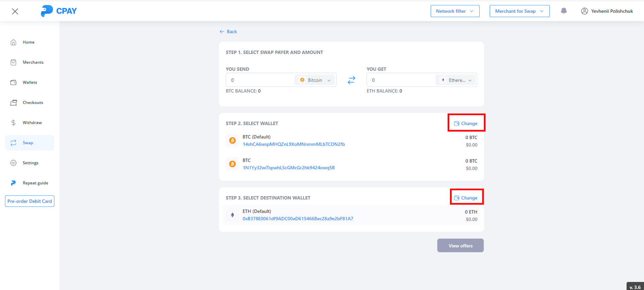Click the You Send amount field
This screenshot has height=290, width=644.
[x=260, y=80]
